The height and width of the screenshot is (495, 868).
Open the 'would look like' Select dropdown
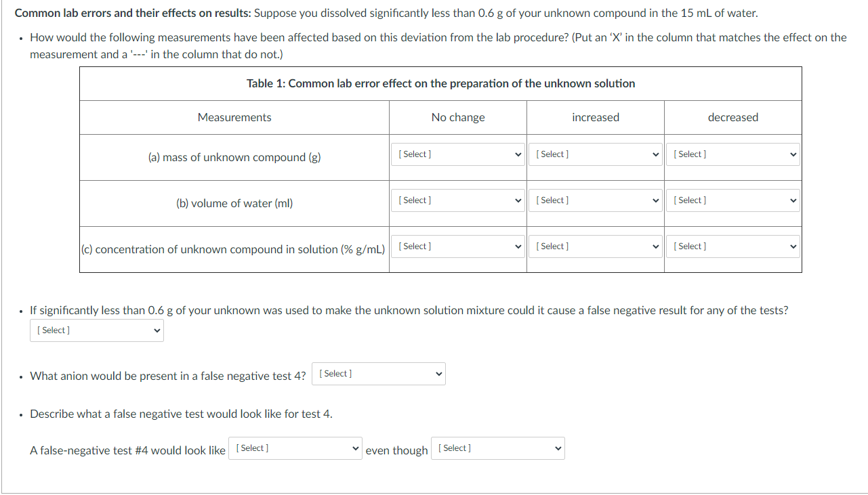click(295, 448)
